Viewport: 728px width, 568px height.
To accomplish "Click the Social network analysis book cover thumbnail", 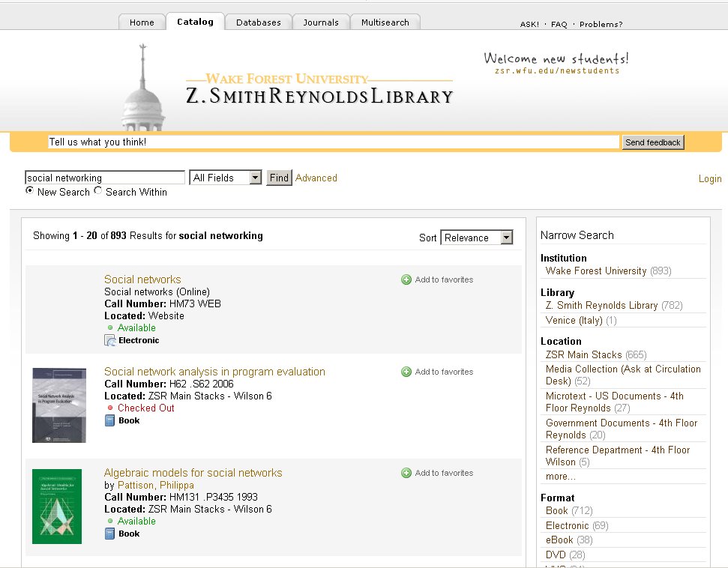I will click(x=59, y=405).
